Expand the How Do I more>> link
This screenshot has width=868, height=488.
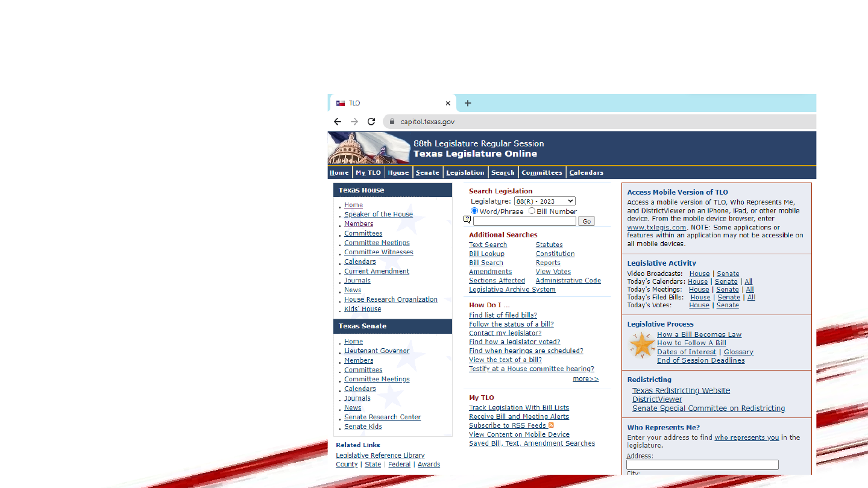(585, 379)
